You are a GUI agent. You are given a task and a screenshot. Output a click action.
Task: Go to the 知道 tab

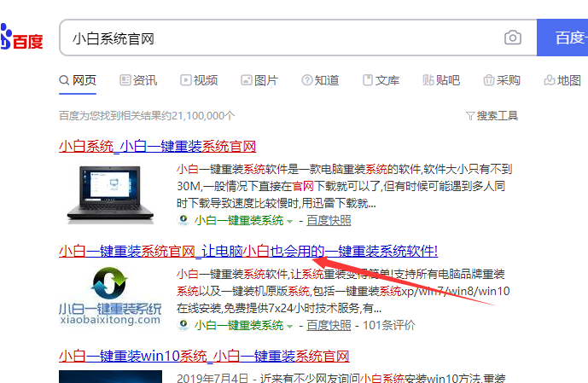tap(320, 80)
